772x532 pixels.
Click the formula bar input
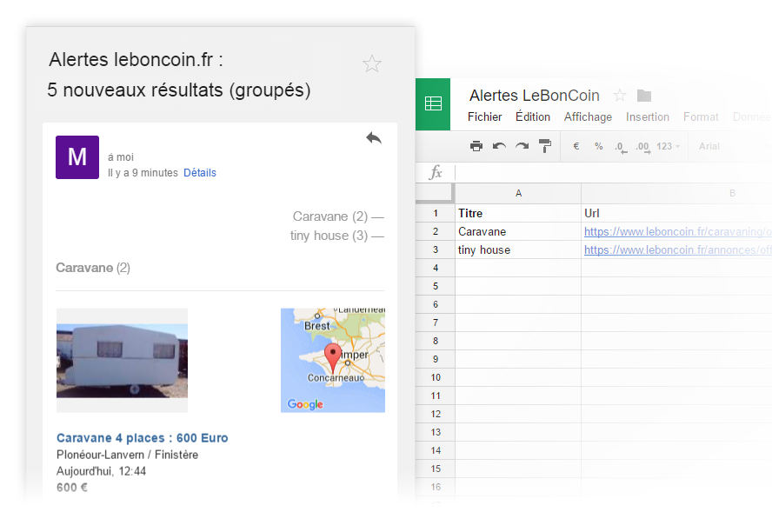(x=613, y=173)
